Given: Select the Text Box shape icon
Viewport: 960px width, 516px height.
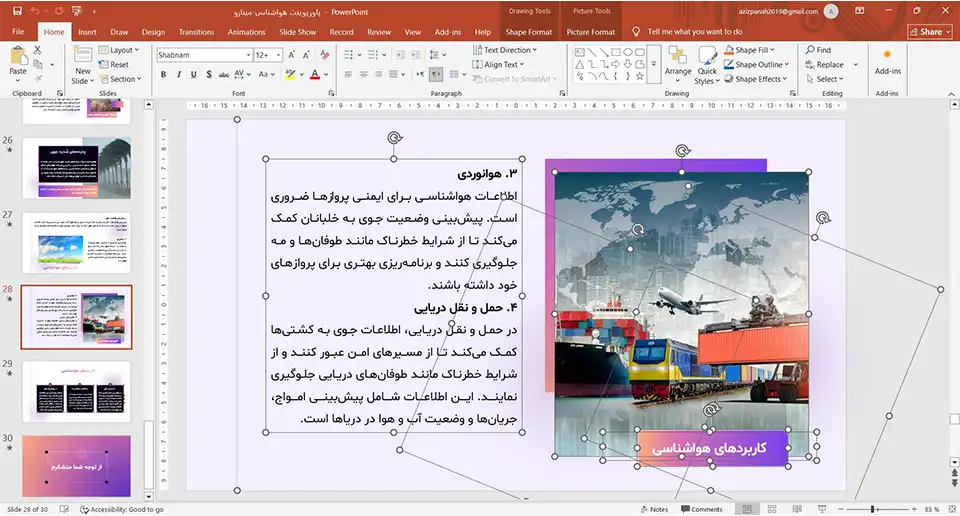Looking at the screenshot, I should click(579, 53).
